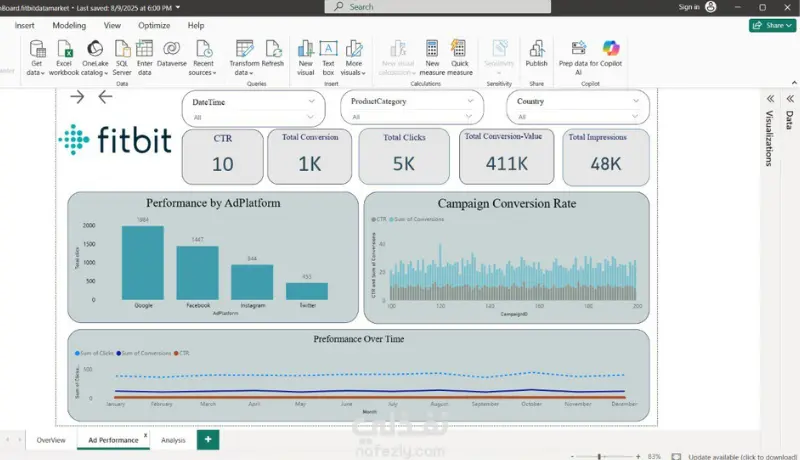The height and width of the screenshot is (460, 800).
Task: Click the Sensitivity icon
Action: [499, 48]
